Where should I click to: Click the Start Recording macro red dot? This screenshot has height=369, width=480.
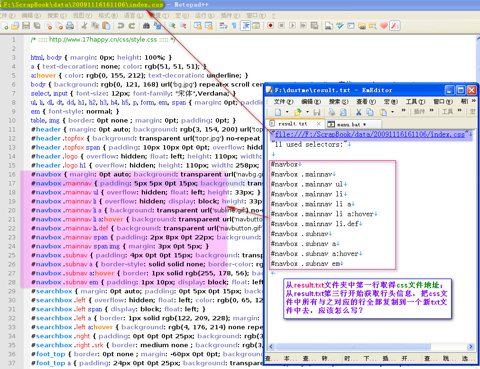pos(270,26)
